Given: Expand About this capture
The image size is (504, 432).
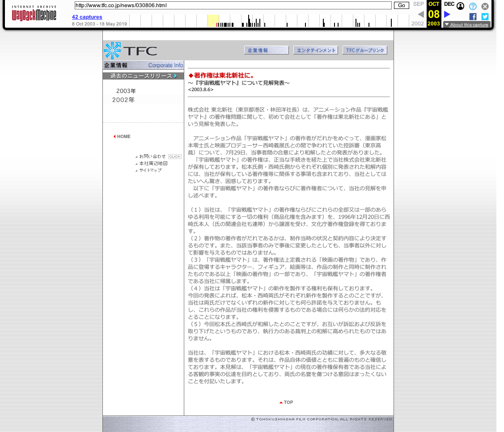Looking at the screenshot, I should tap(467, 25).
